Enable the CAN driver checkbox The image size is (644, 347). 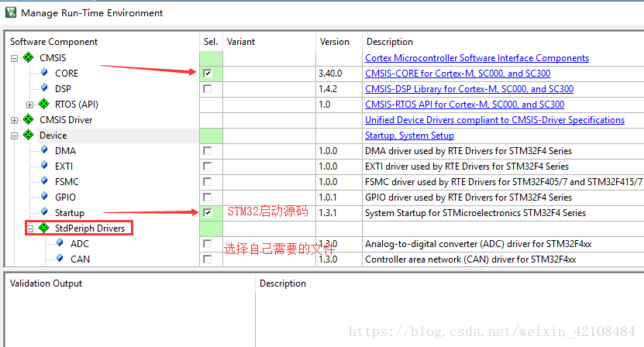(208, 259)
